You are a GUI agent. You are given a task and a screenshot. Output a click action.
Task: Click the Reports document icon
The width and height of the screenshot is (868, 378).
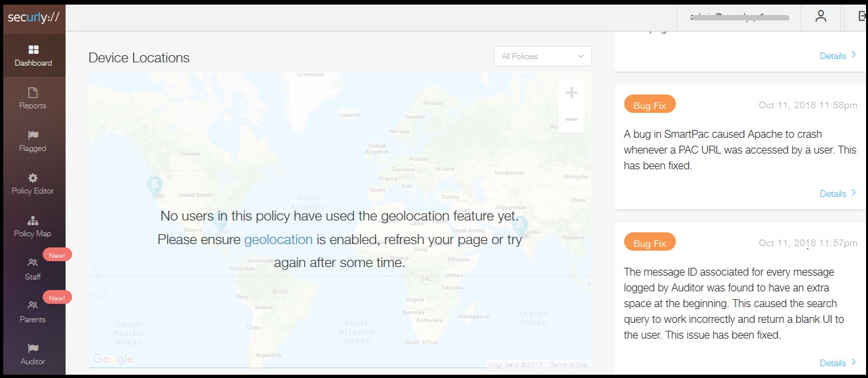(x=33, y=93)
